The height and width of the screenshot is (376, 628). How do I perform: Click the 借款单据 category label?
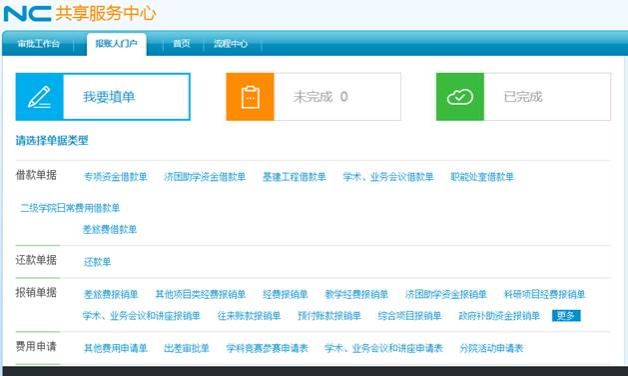click(x=36, y=175)
